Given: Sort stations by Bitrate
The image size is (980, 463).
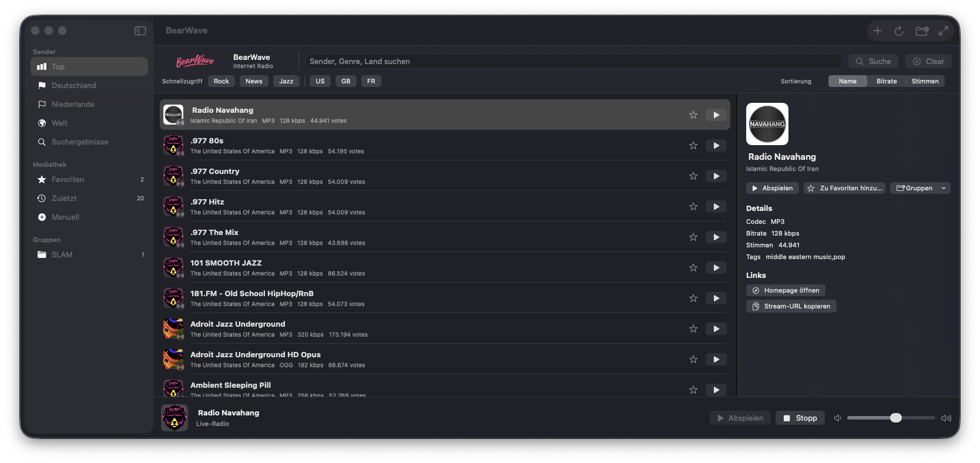Looking at the screenshot, I should (x=887, y=81).
